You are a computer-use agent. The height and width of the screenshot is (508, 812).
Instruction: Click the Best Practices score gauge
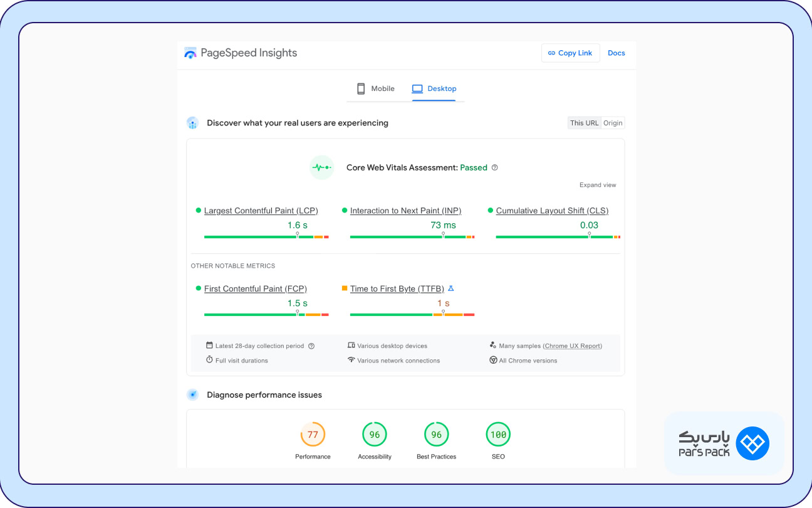point(437,435)
